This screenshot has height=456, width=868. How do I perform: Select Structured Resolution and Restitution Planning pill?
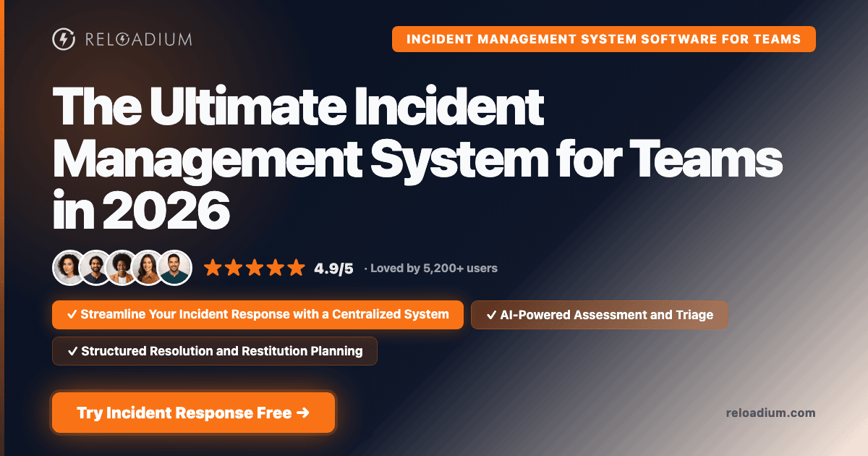215,351
